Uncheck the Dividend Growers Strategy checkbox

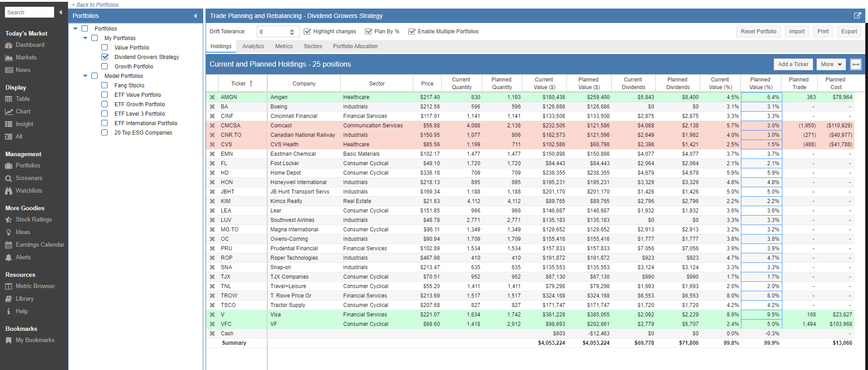105,57
